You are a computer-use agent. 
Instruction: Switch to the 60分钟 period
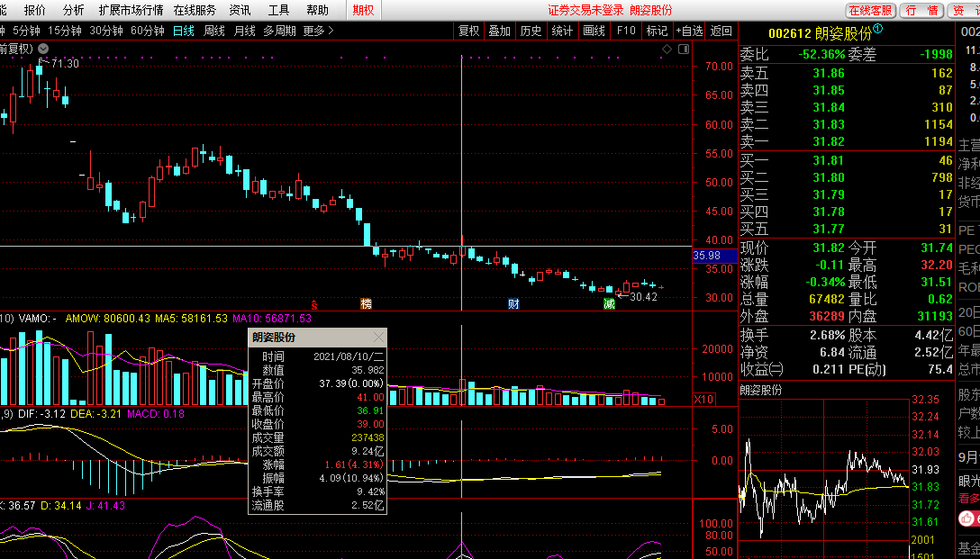click(x=148, y=31)
